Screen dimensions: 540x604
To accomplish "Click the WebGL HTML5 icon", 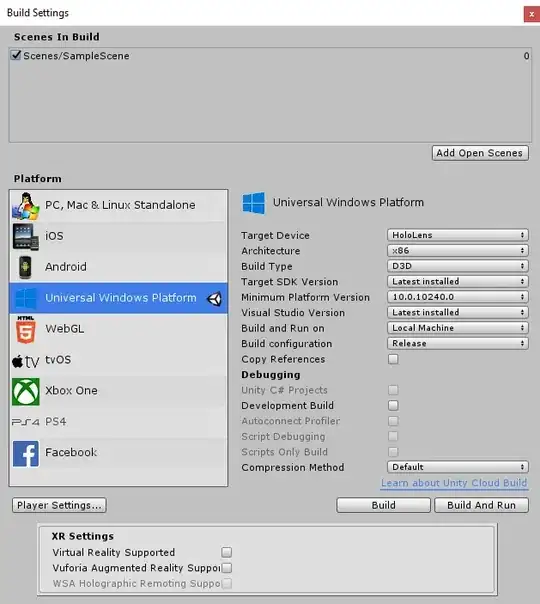I will click(26, 329).
